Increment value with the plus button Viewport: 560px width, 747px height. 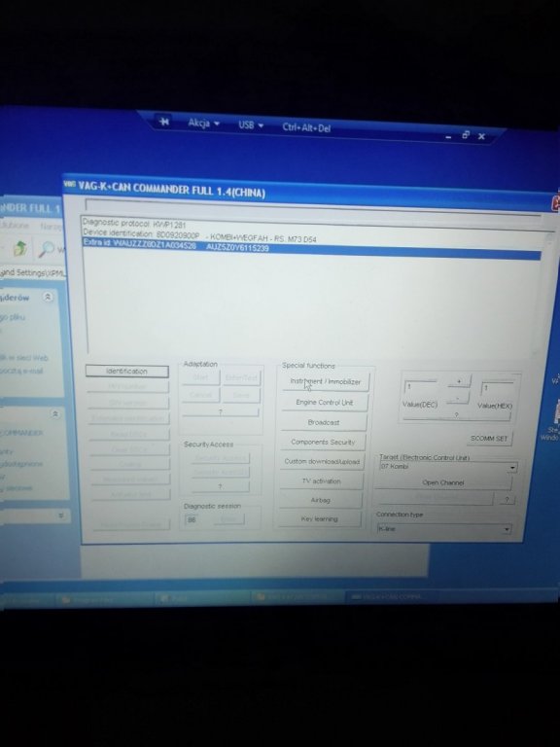point(459,381)
